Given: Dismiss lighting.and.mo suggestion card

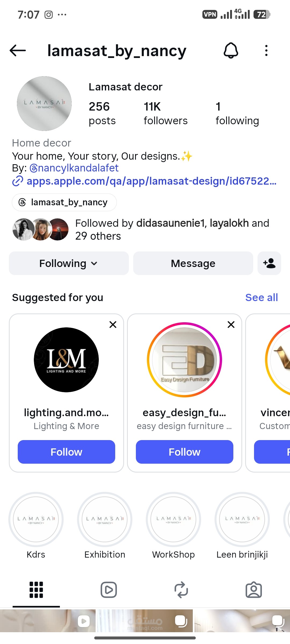Looking at the screenshot, I should [x=113, y=325].
